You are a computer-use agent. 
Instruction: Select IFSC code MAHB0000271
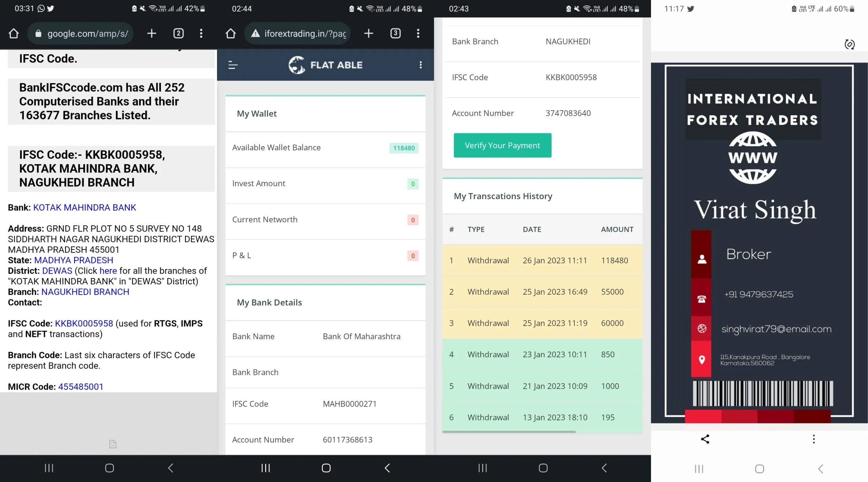pyautogui.click(x=350, y=404)
